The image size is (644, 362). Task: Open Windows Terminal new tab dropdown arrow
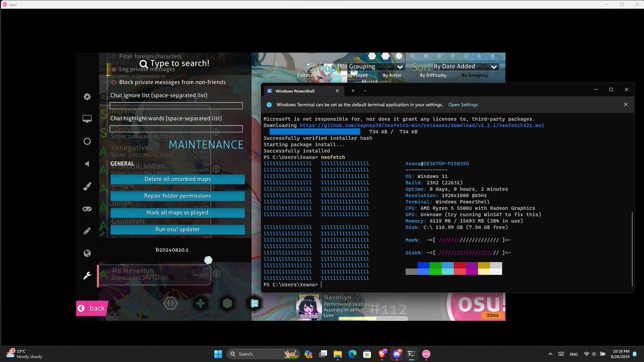coord(364,91)
